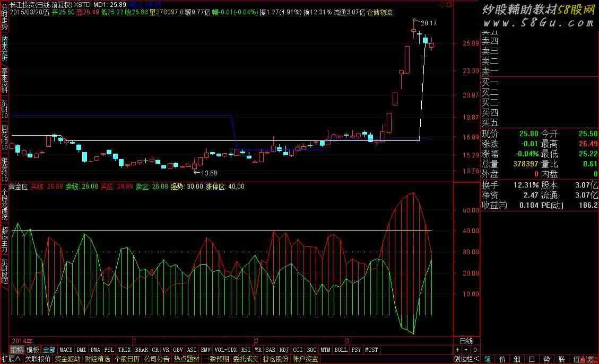The width and height of the screenshot is (599, 364).
Task: Switch indicator to BRAR
Action: pos(141,350)
